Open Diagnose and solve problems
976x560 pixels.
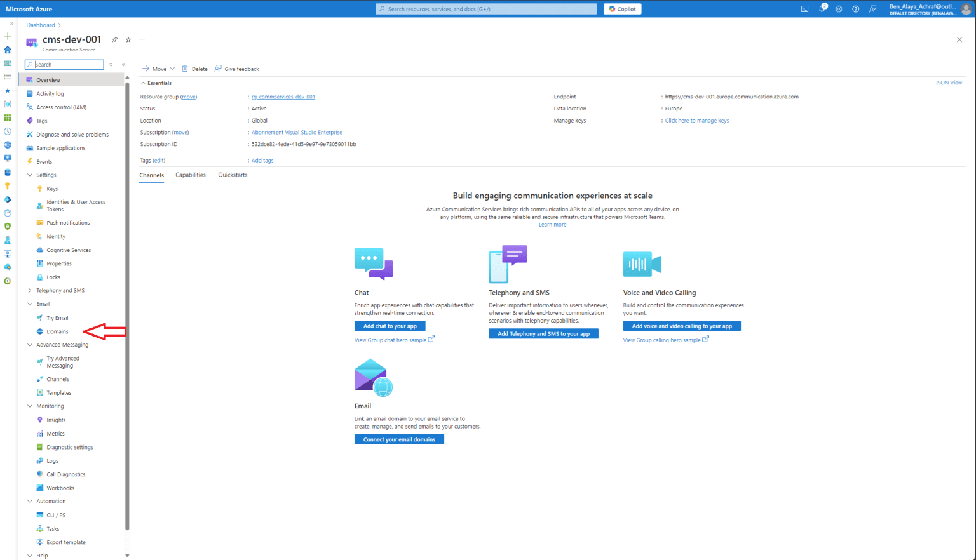[72, 134]
